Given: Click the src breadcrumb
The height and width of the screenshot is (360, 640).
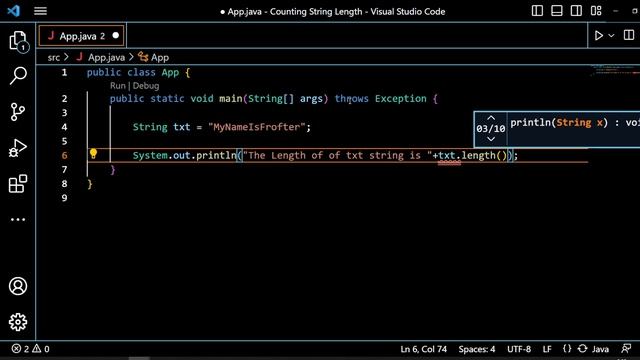Looking at the screenshot, I should click(53, 58).
